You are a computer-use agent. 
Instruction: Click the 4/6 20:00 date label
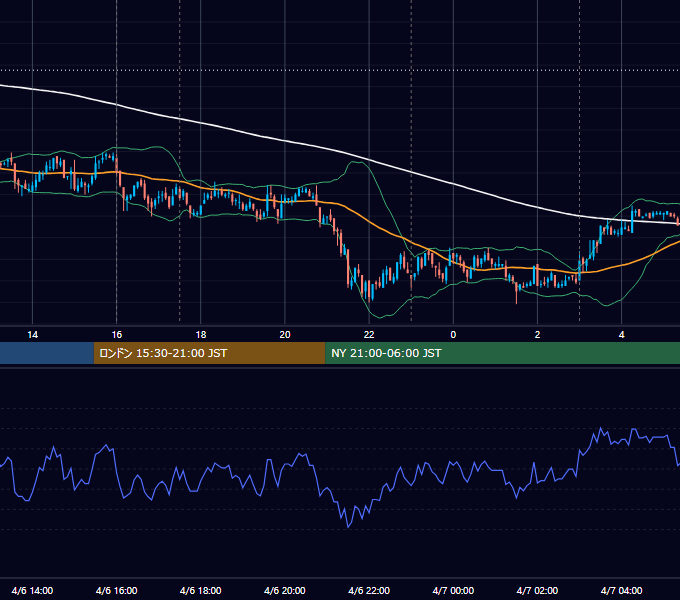pos(285,590)
